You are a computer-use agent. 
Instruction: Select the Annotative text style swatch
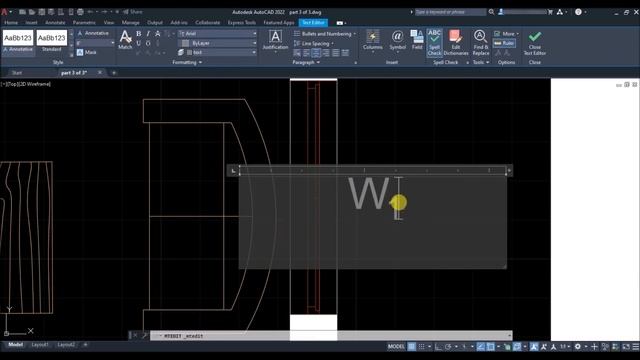tap(18, 42)
